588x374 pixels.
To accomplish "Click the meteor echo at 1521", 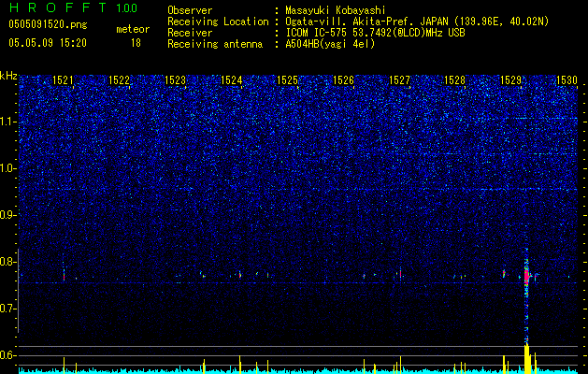I will coord(64,275).
